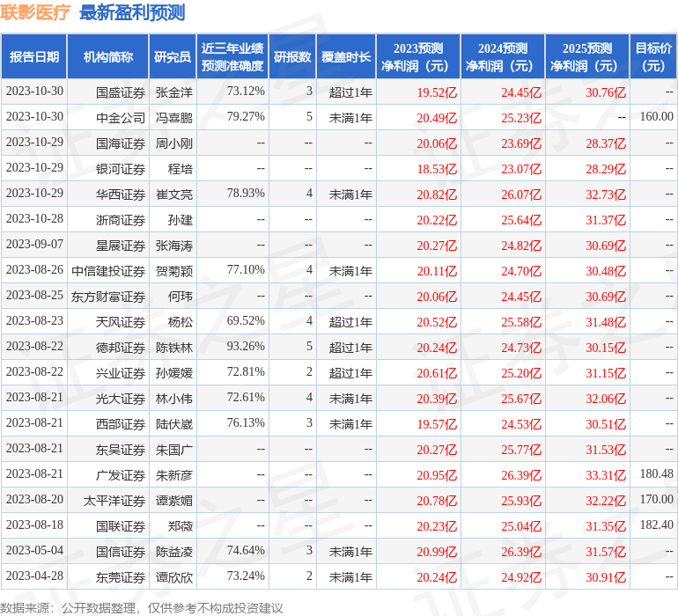This screenshot has height=616, width=678.
Task: Select the 覆盖时长 column header
Action: pyautogui.click(x=346, y=57)
